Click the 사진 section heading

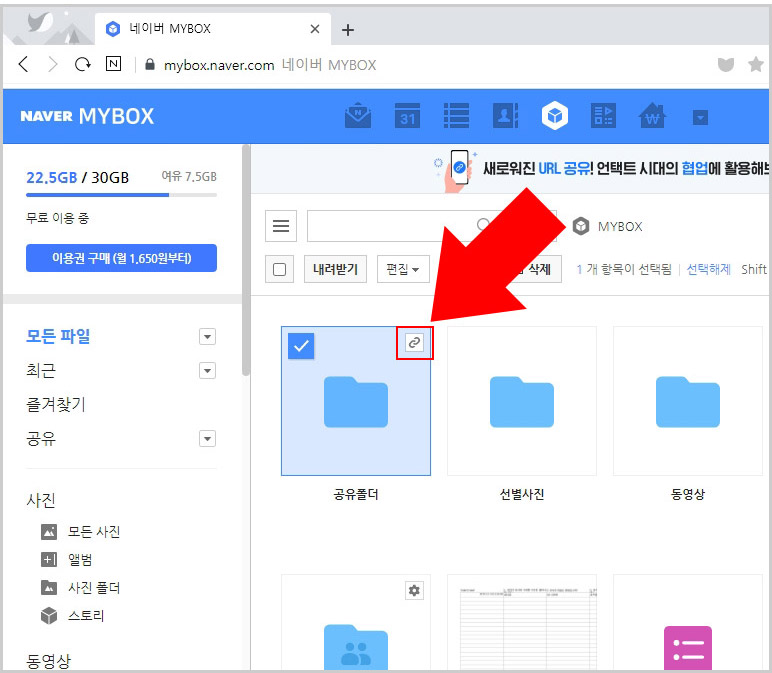[41, 500]
